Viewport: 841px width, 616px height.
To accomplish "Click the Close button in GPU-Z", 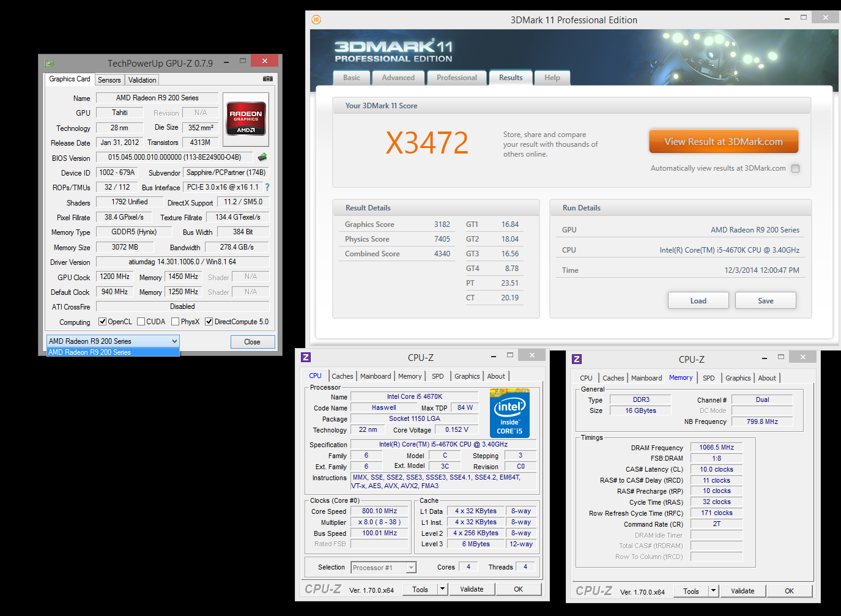I will point(252,342).
